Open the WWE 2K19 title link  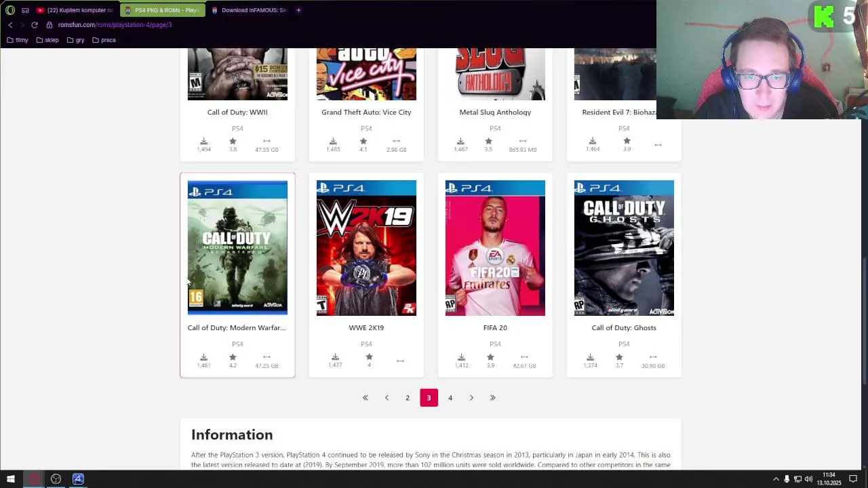(366, 328)
